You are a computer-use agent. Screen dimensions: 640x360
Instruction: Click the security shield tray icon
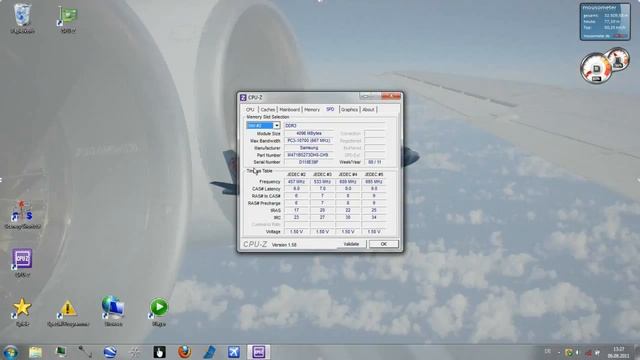click(x=569, y=352)
